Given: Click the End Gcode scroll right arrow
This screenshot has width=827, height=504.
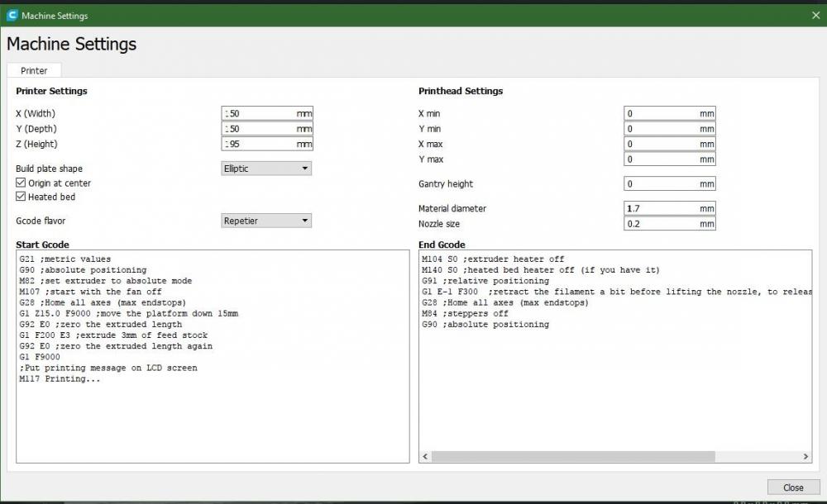Looking at the screenshot, I should 805,457.
